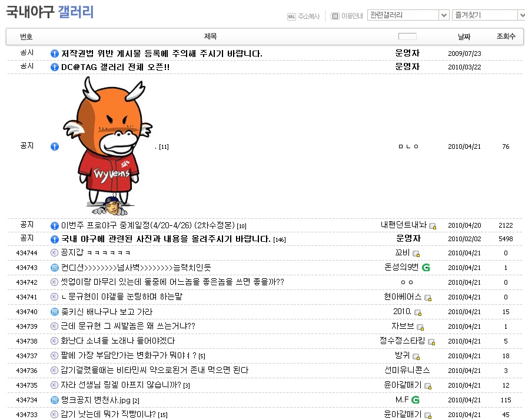The image size is (525, 420).
Task: Click the text-post icon for 팔에 가장 부담안가는 변화구
Action: [54, 356]
